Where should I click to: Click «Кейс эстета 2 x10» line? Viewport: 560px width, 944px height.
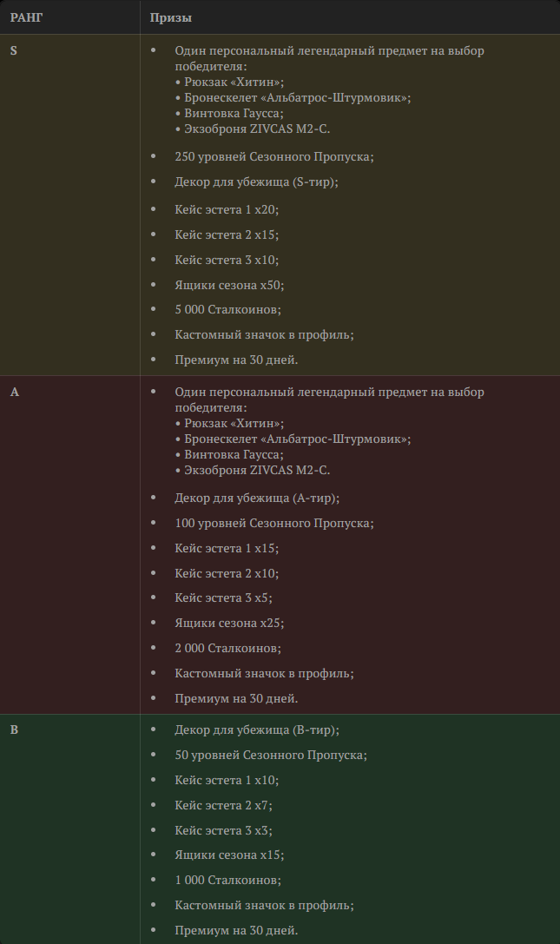coord(227,573)
